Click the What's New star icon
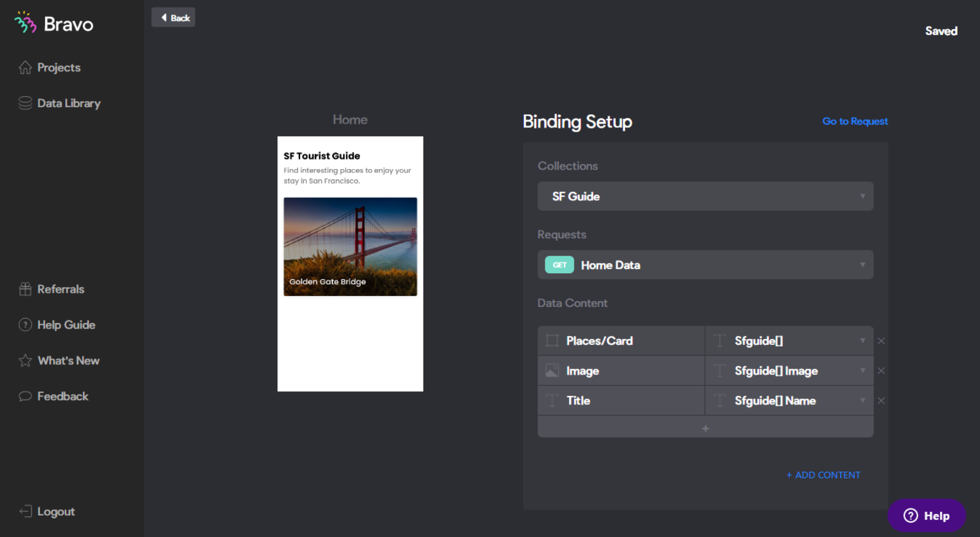 click(25, 360)
